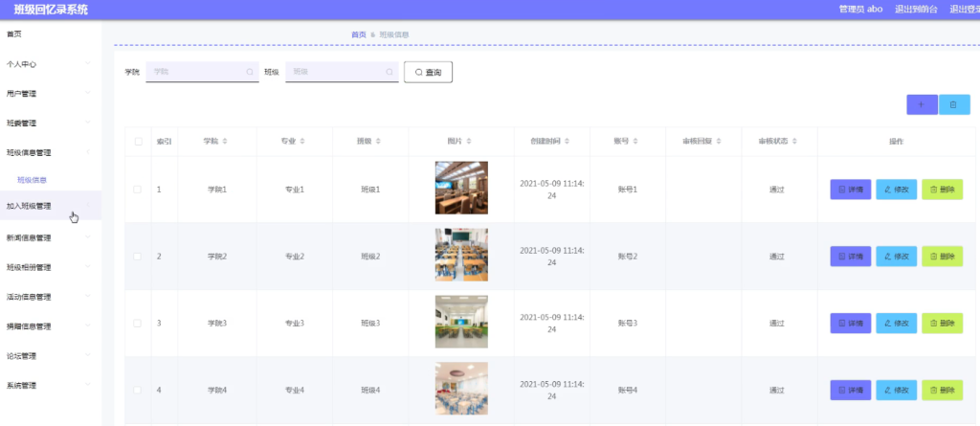Click 修改 for 学院1 row
The height and width of the screenshot is (426, 980).
pos(896,190)
